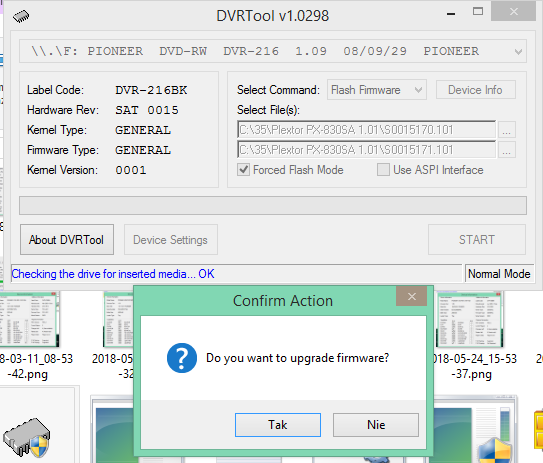The width and height of the screenshot is (543, 463).
Task: Browse for the first firmware file (S0015170.101)
Action: [x=507, y=130]
